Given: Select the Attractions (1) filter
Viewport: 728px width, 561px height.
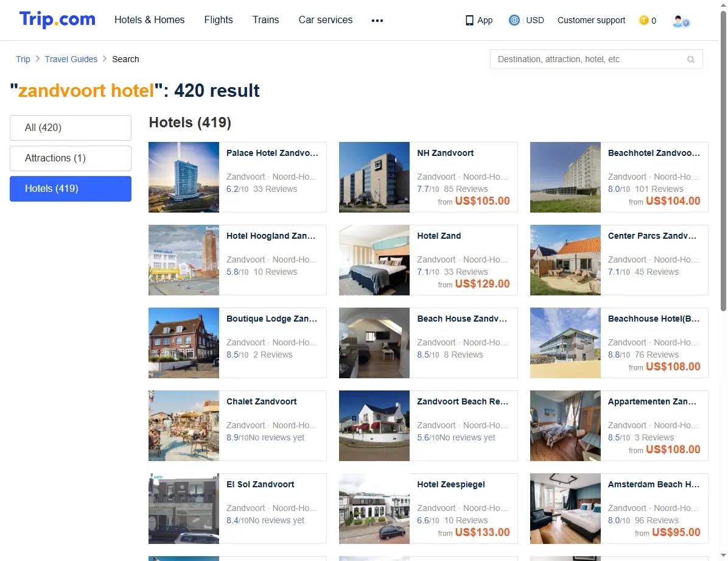Looking at the screenshot, I should click(x=71, y=158).
